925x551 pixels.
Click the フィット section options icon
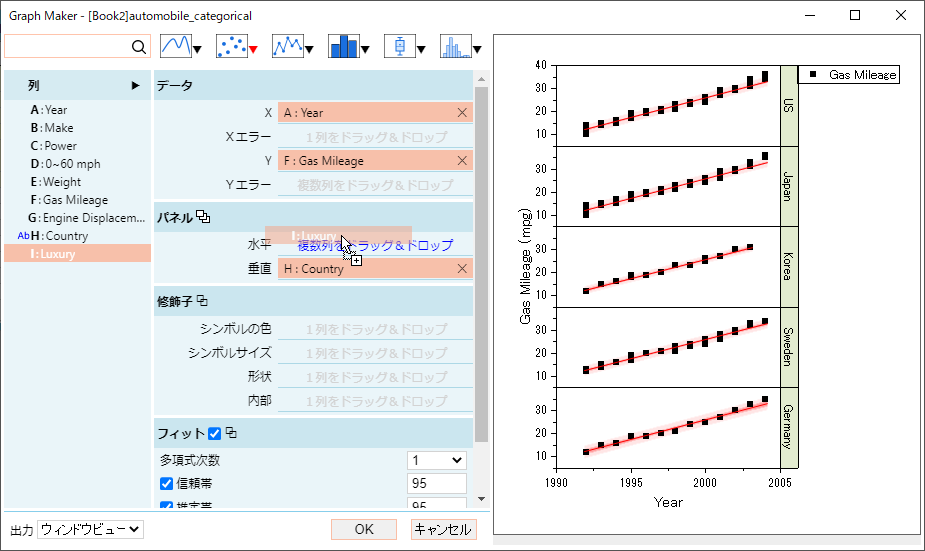pyautogui.click(x=231, y=433)
